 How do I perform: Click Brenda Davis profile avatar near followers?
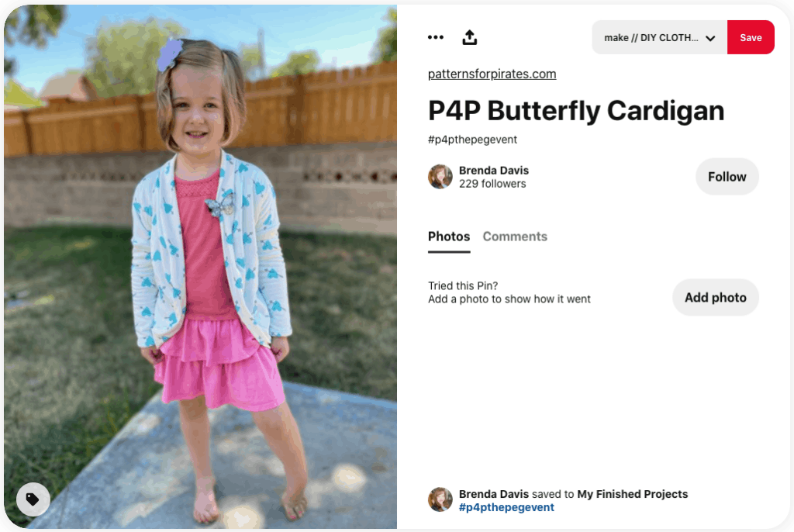coord(440,176)
